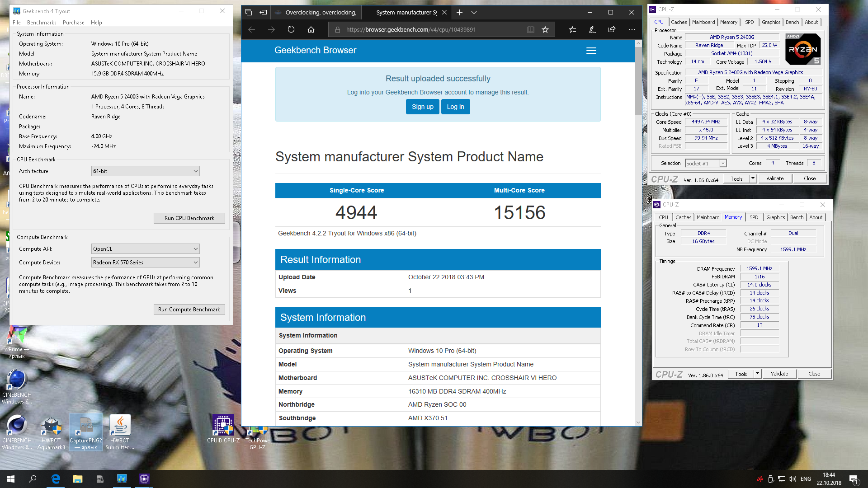Open the wPrime desktop shortcut
Image resolution: width=868 pixels, height=488 pixels.
coord(17,343)
